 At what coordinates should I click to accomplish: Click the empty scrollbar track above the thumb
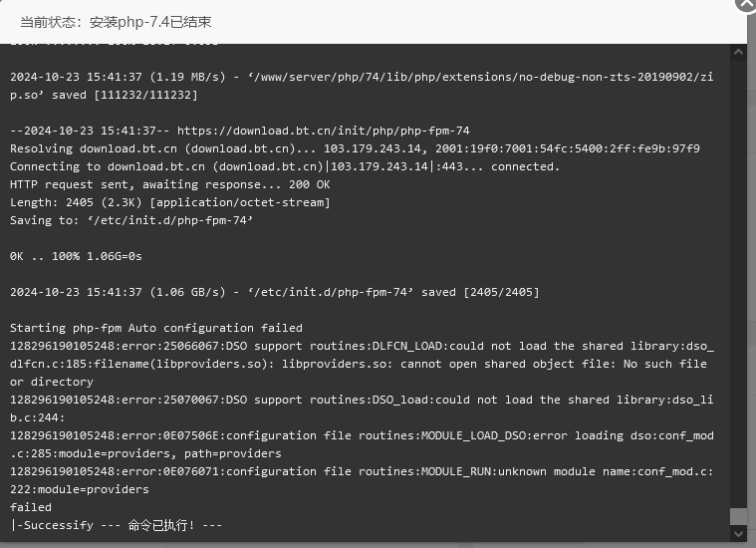[x=738, y=284]
